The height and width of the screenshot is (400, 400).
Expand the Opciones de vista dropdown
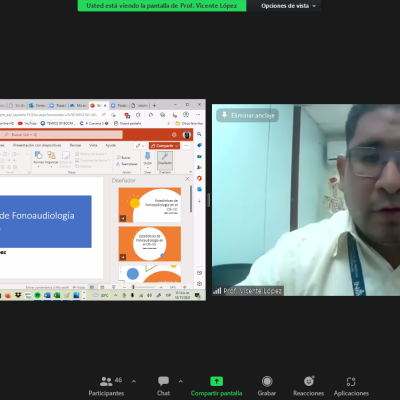(288, 6)
